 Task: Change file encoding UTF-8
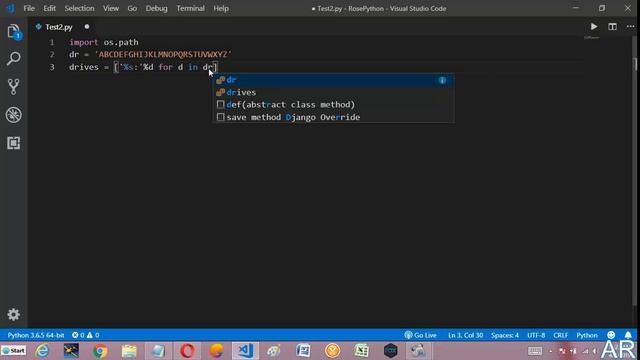536,335
